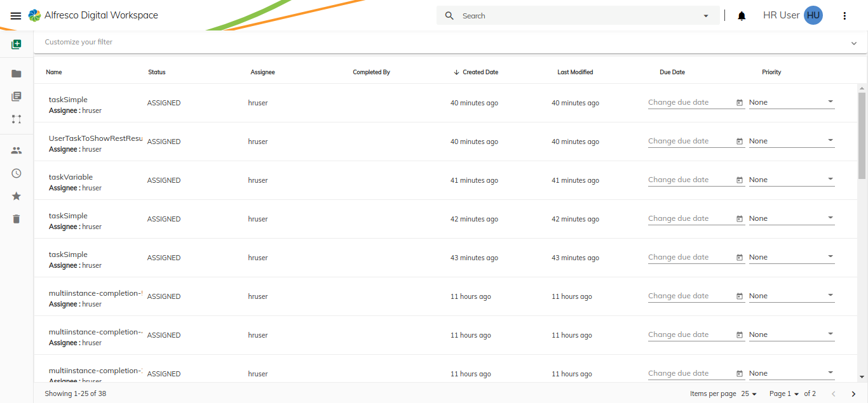
Task: Sort by Last Modified column header
Action: click(575, 72)
